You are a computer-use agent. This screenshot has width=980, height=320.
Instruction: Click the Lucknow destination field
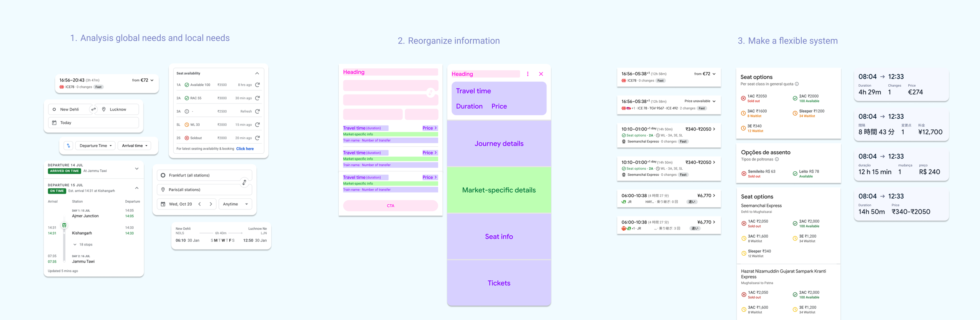118,109
